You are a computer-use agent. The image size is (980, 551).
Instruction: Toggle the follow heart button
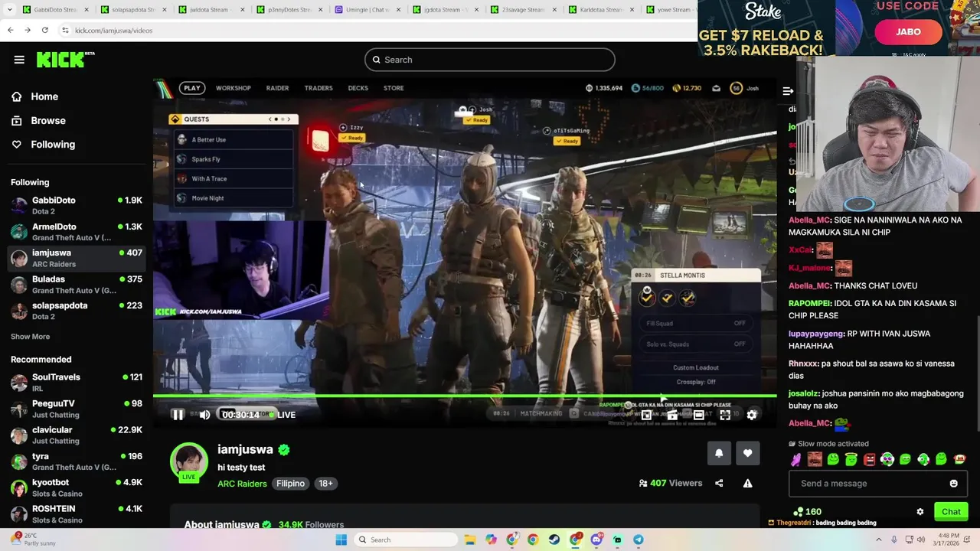pyautogui.click(x=748, y=453)
